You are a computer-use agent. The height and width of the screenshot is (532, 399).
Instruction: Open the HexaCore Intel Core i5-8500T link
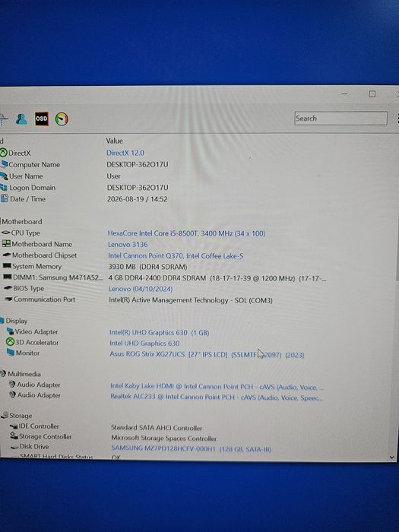tap(186, 233)
